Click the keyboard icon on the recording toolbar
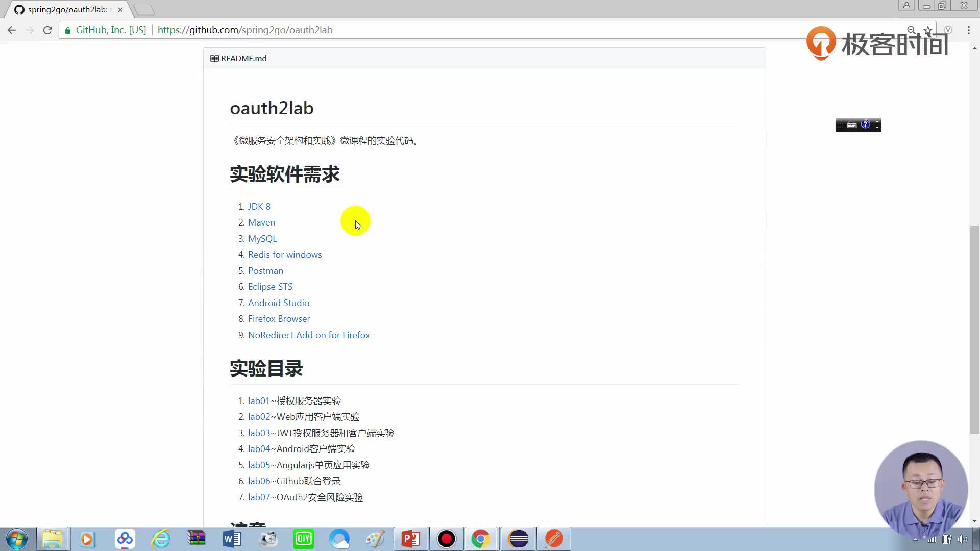 point(852,126)
